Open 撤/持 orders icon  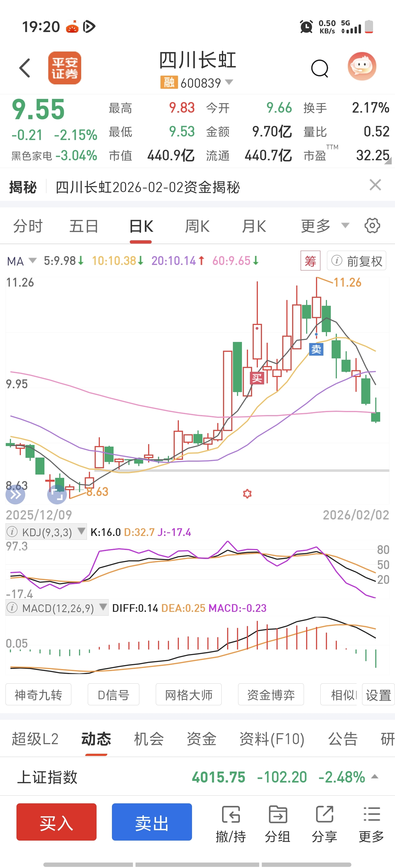[231, 824]
